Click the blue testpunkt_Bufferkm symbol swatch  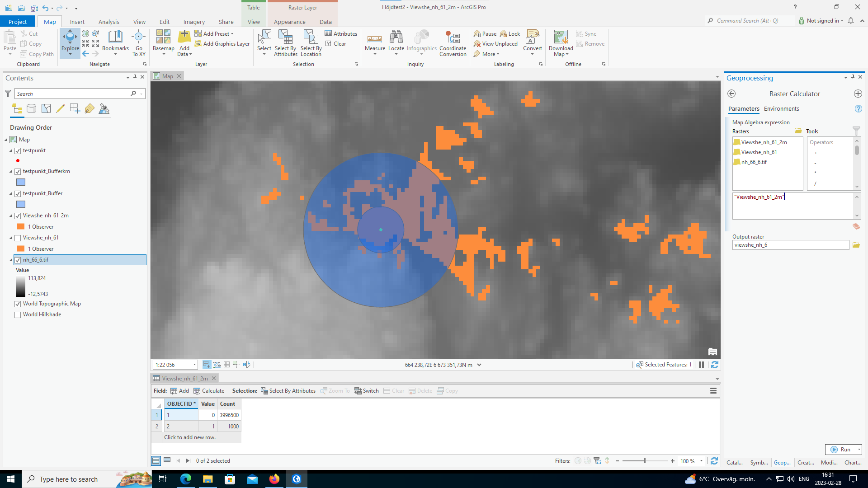pyautogui.click(x=21, y=182)
